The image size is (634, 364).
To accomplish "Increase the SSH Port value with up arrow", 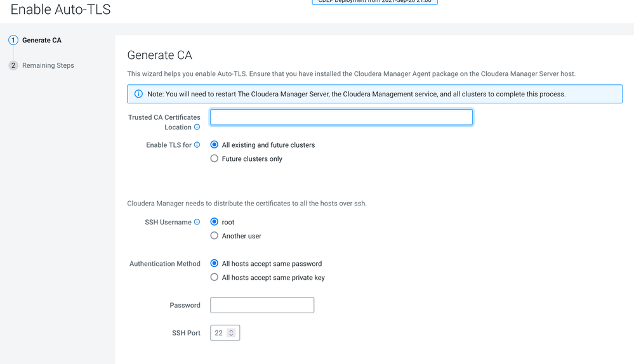I will [231, 330].
